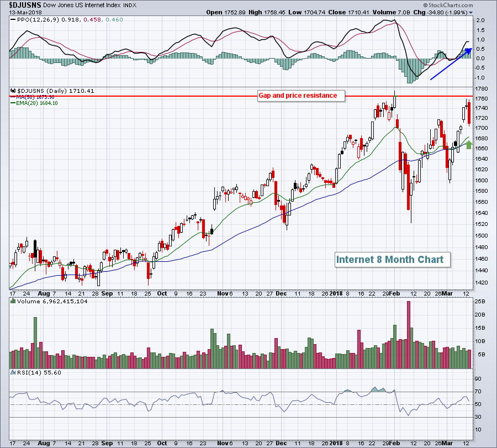Image resolution: width=497 pixels, height=448 pixels.
Task: Click the Volume 7.0B header value
Action: [392, 12]
